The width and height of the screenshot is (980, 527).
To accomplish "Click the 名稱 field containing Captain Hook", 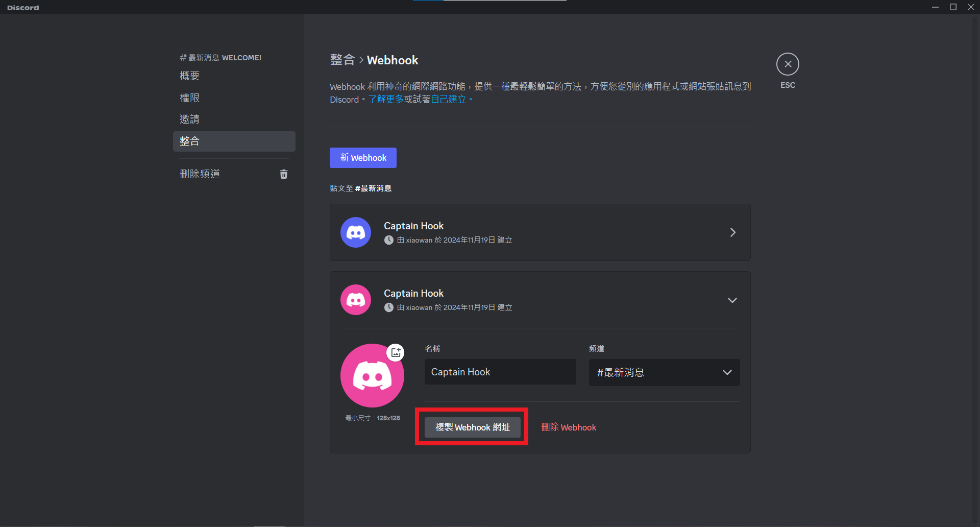I will click(x=500, y=372).
